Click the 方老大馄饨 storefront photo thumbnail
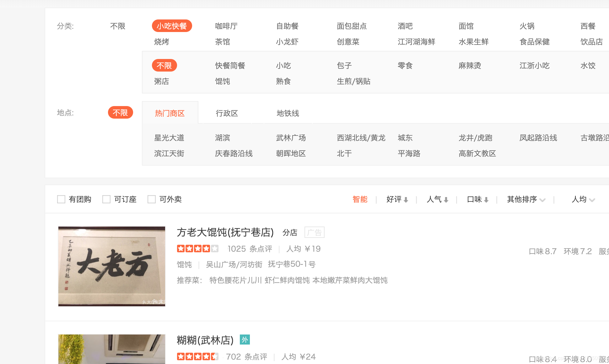The width and height of the screenshot is (609, 364). (x=111, y=266)
